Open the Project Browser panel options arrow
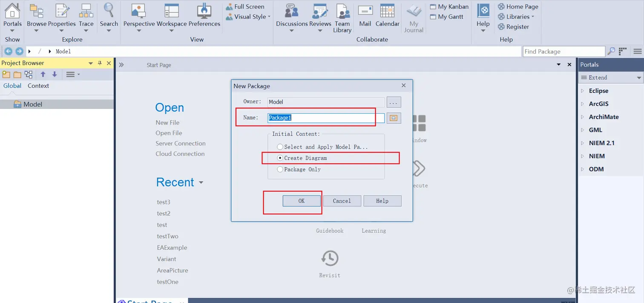Image resolution: width=644 pixels, height=303 pixels. point(90,63)
